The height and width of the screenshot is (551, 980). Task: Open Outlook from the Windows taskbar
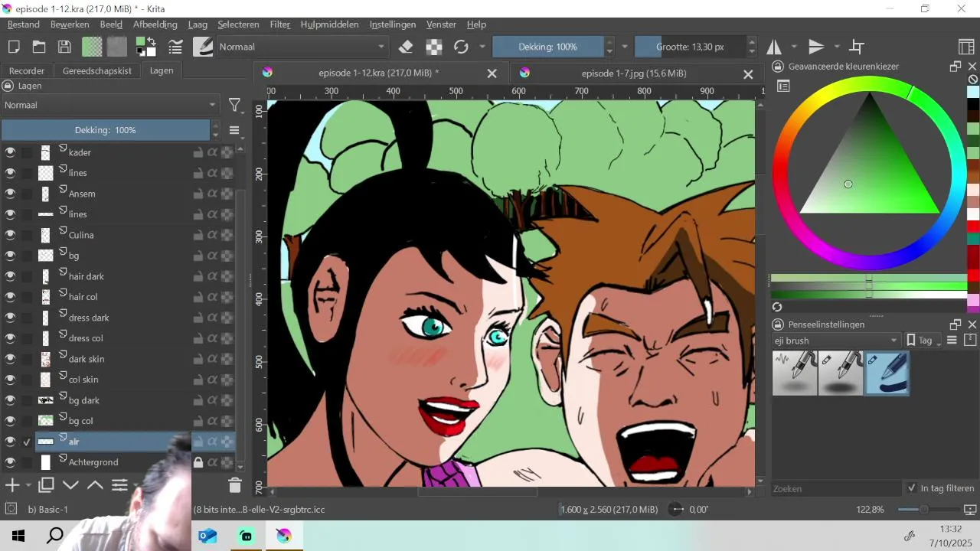(x=208, y=536)
